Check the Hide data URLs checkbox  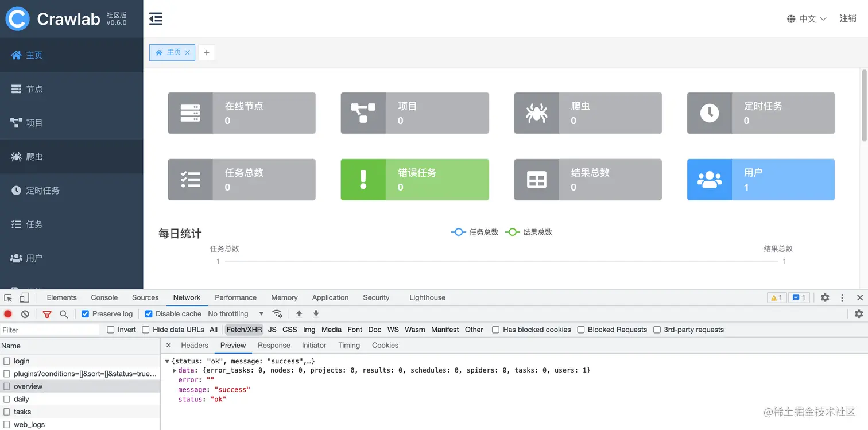146,330
